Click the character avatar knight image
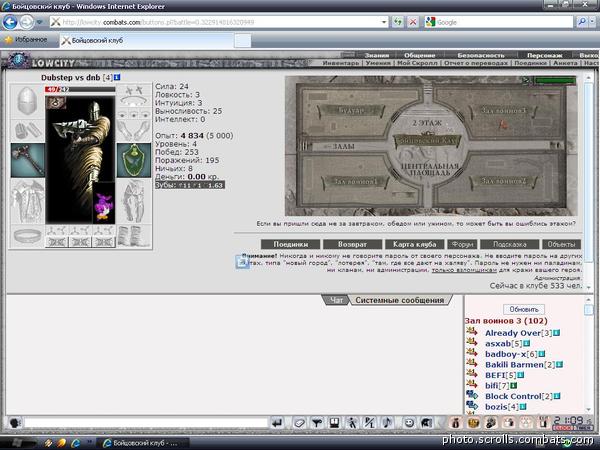The width and height of the screenshot is (600, 450). (80, 159)
